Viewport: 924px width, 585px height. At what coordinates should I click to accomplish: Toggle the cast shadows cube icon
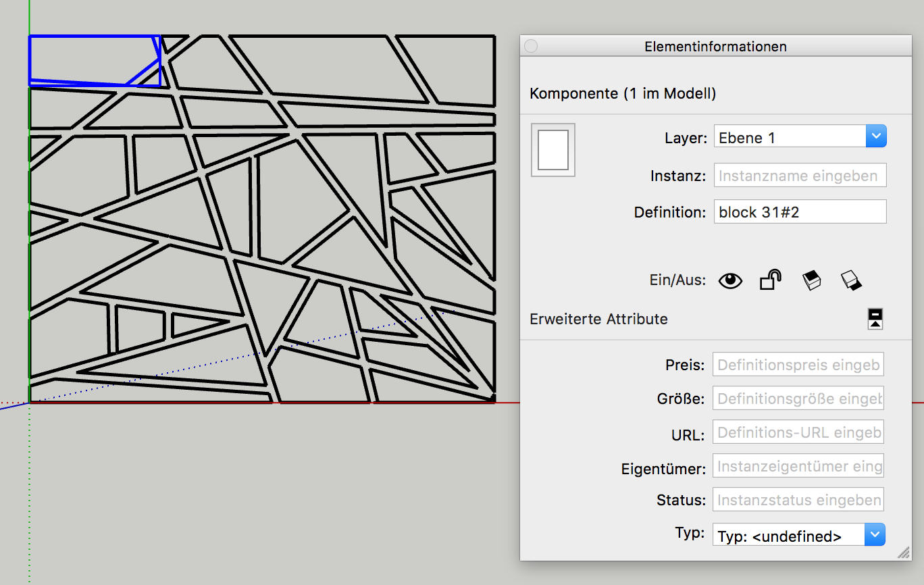[811, 280]
